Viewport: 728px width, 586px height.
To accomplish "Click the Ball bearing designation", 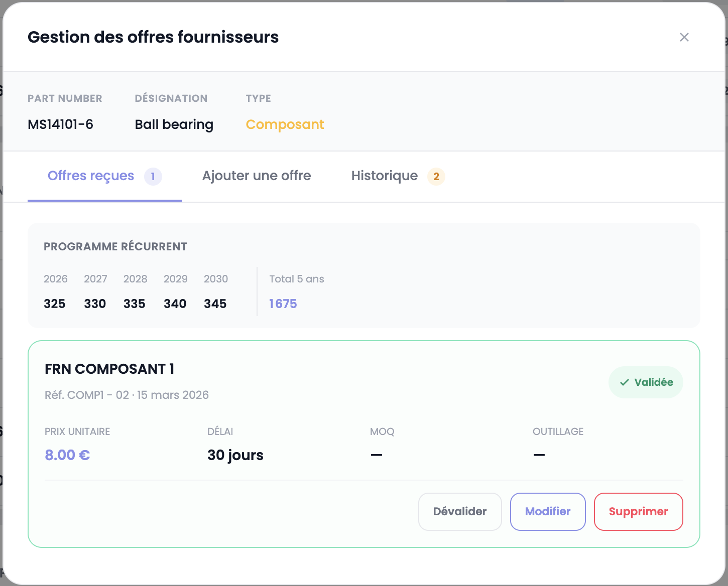I will [174, 124].
